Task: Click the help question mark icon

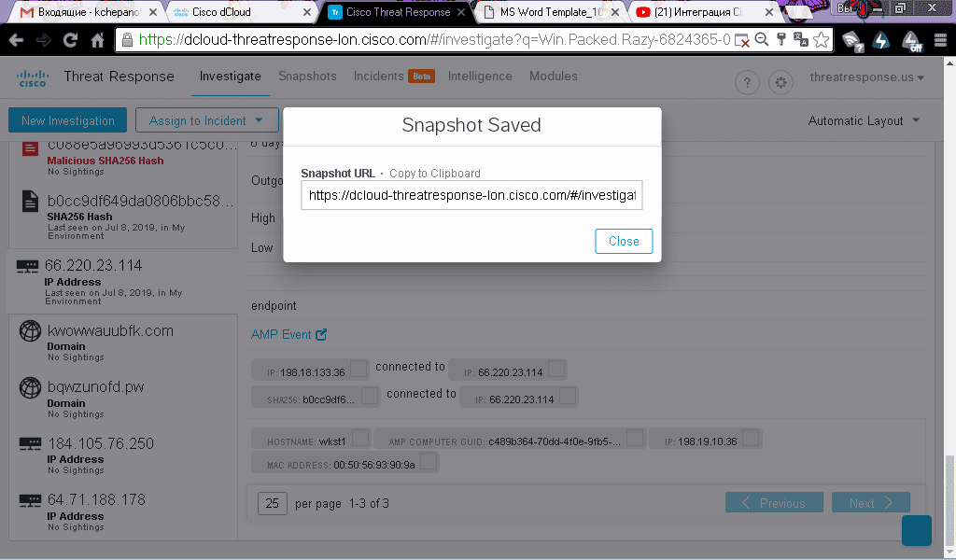Action: point(747,82)
